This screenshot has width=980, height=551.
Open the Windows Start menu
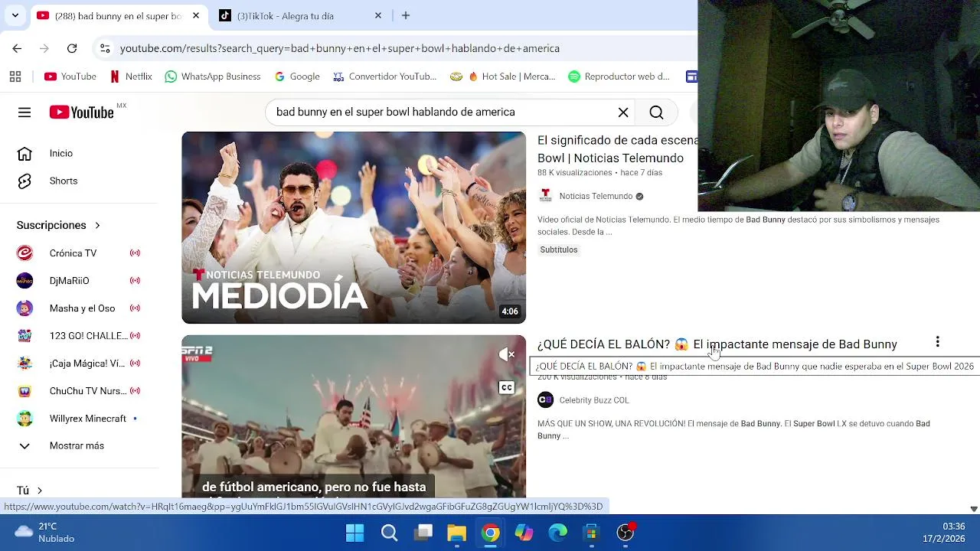(355, 533)
